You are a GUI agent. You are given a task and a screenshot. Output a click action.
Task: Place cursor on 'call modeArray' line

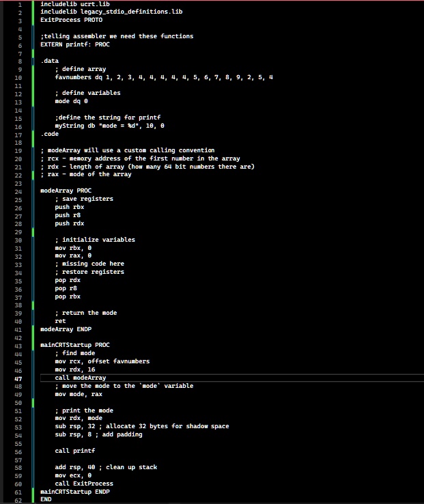81,378
